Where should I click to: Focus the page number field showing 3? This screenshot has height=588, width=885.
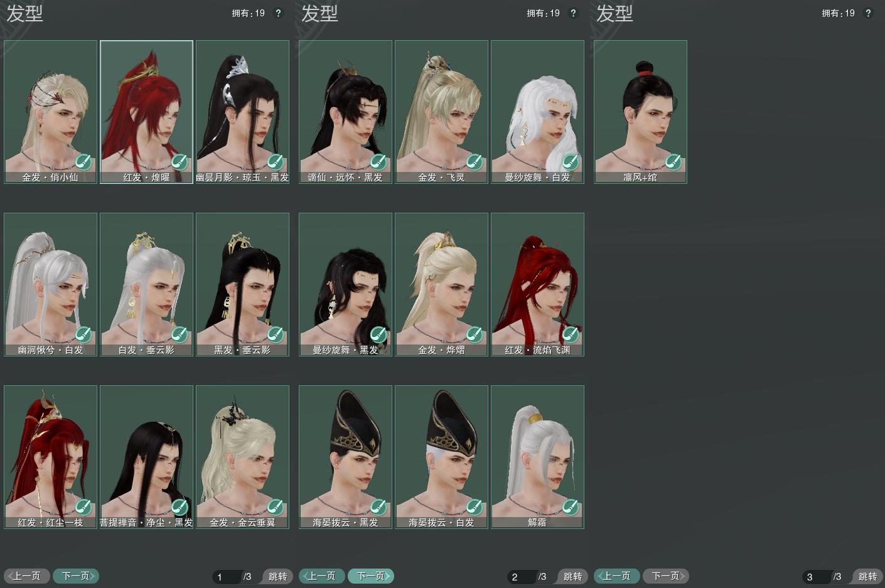point(817,577)
